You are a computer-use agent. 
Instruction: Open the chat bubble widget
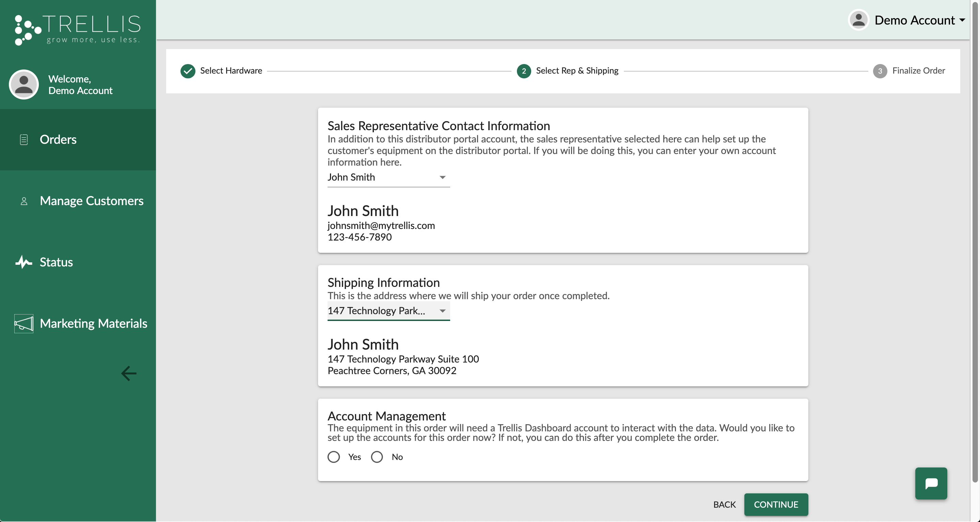[x=931, y=483]
